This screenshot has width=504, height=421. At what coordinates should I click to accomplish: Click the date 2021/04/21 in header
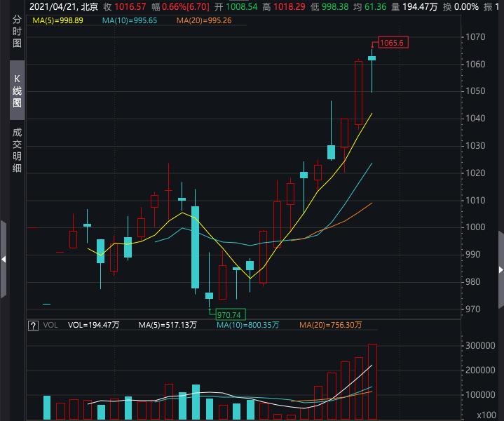pyautogui.click(x=53, y=7)
